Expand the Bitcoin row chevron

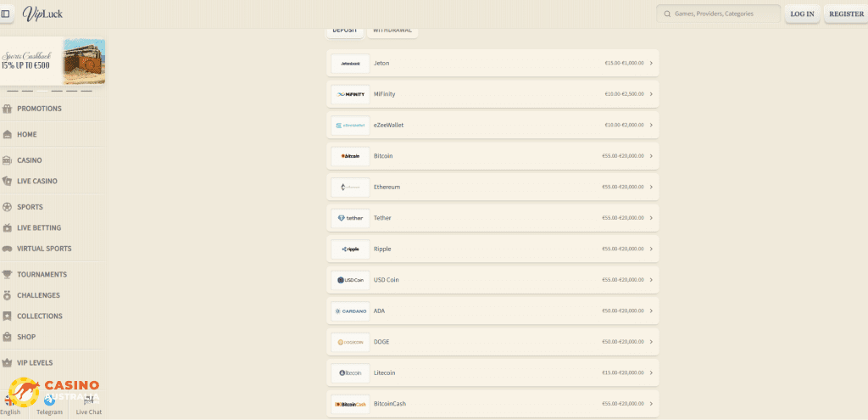[651, 156]
